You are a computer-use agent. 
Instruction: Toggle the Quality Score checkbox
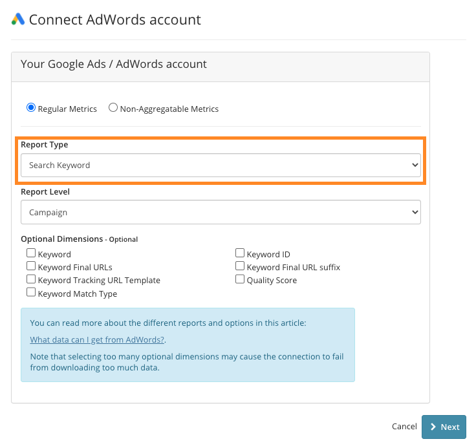tap(240, 279)
